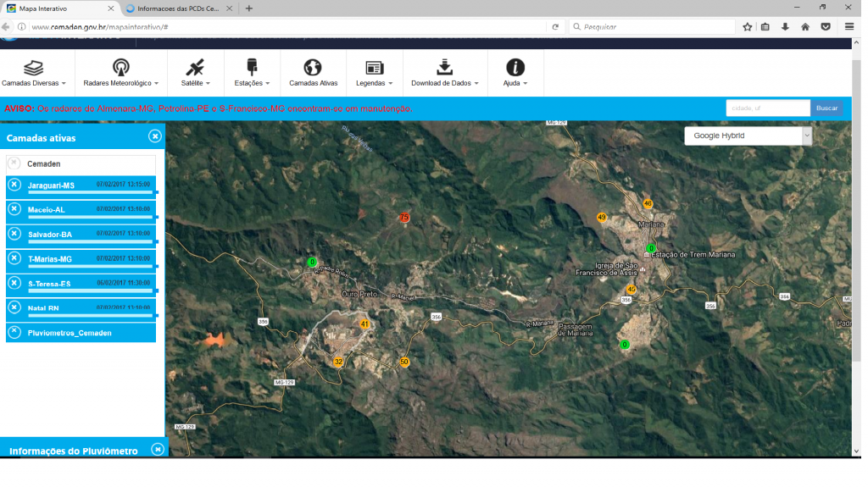Expand the Ajuda dropdown arrow
This screenshot has width=868, height=487.
pyautogui.click(x=526, y=84)
